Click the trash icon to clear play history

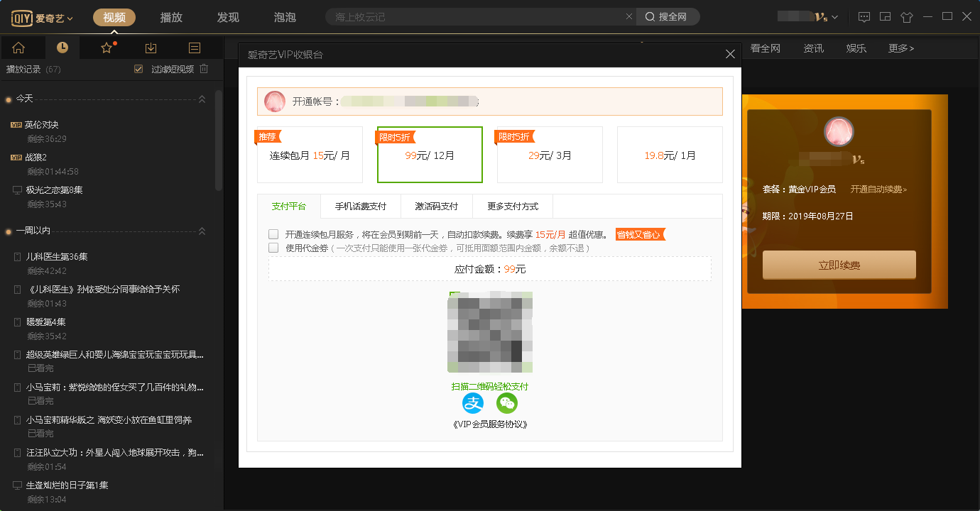click(204, 69)
